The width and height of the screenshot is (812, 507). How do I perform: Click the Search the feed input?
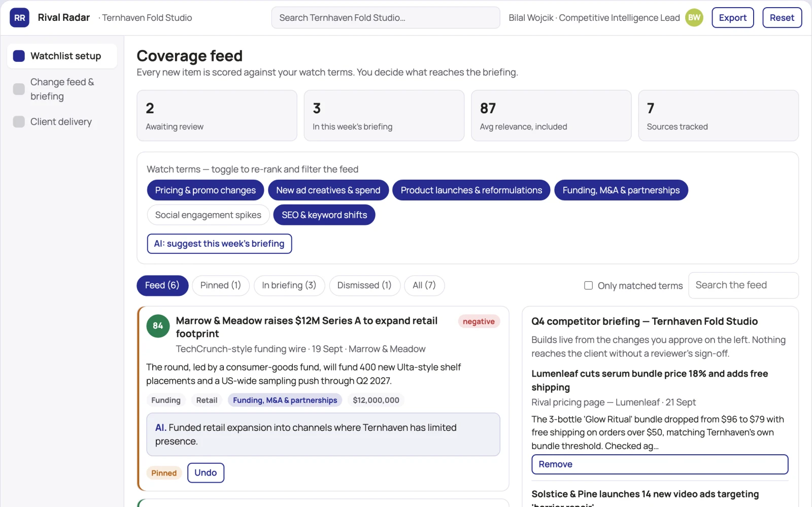click(743, 285)
